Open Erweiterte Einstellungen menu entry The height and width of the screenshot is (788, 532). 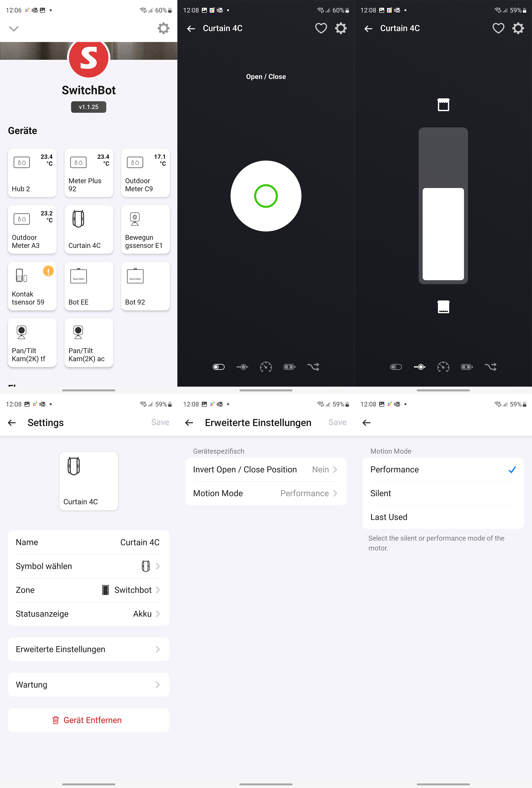88,649
